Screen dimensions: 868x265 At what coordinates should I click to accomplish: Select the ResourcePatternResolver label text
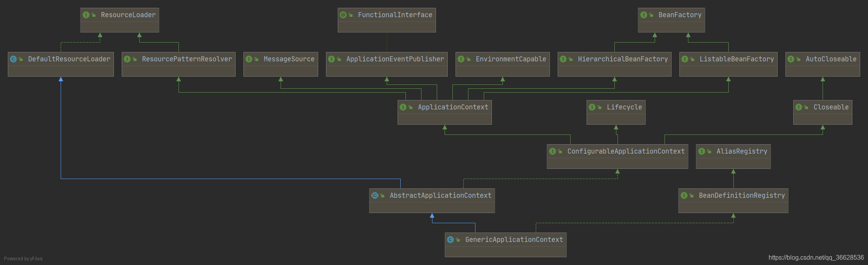(187, 59)
